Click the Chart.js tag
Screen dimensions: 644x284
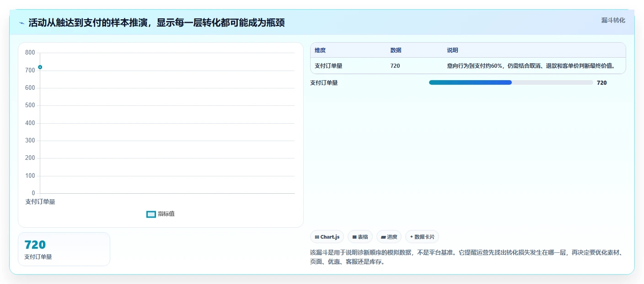[327, 237]
